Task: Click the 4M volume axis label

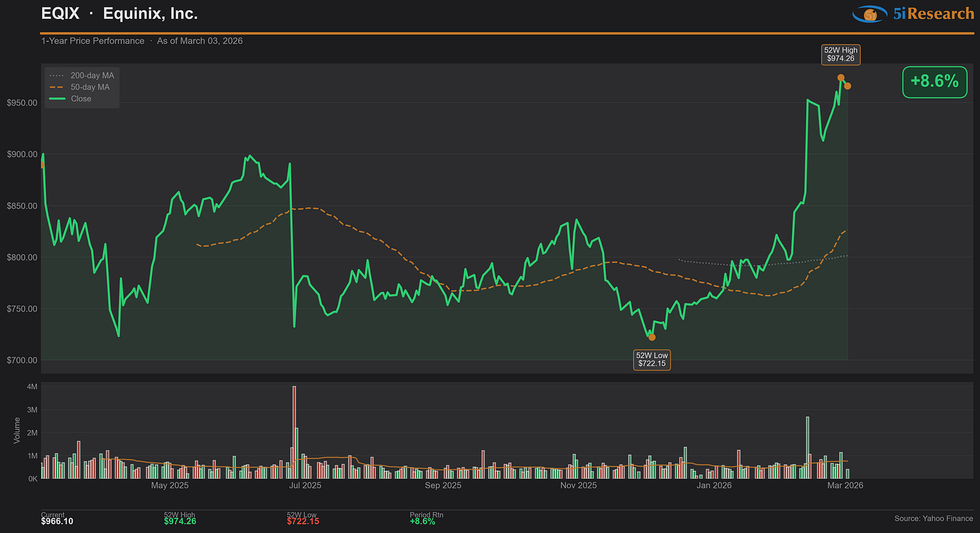Action: click(32, 387)
